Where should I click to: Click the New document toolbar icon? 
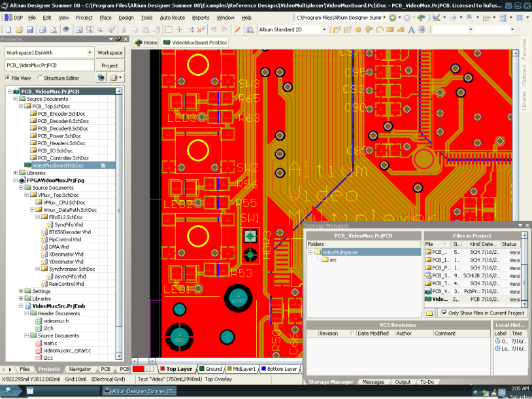tap(8, 30)
